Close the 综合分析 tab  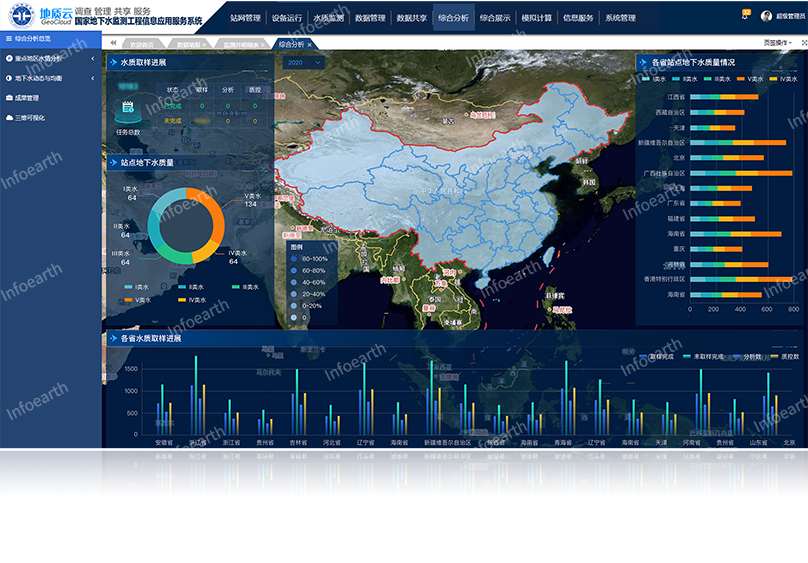[310, 45]
